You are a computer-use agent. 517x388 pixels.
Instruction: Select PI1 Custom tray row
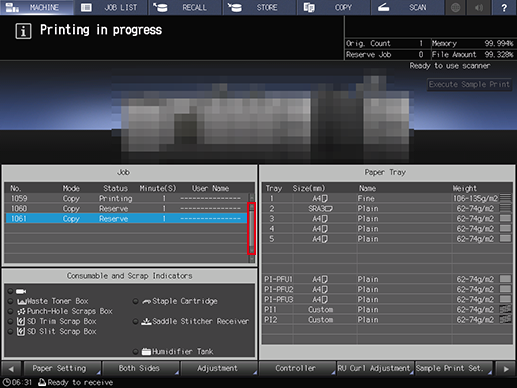click(x=387, y=309)
